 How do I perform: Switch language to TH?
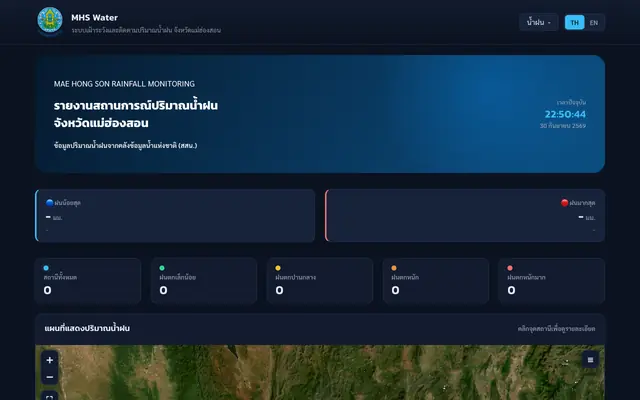pyautogui.click(x=574, y=22)
